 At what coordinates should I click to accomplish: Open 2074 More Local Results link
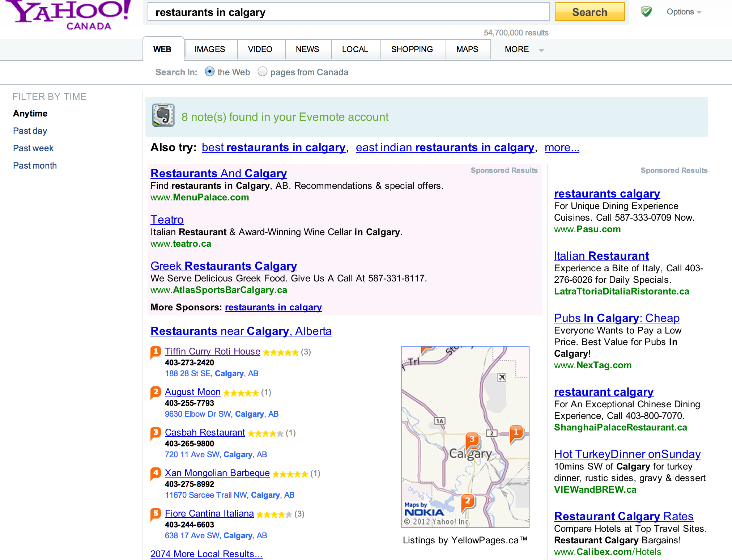(x=207, y=554)
